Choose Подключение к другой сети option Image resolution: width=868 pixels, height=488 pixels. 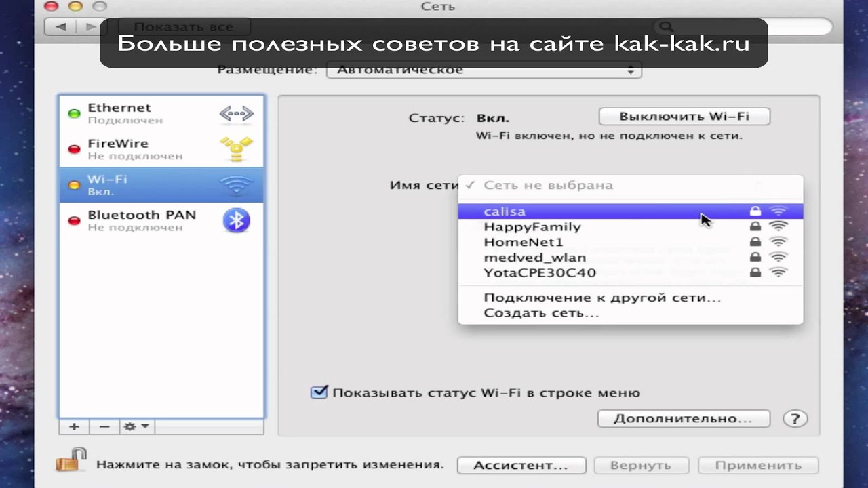(x=601, y=298)
